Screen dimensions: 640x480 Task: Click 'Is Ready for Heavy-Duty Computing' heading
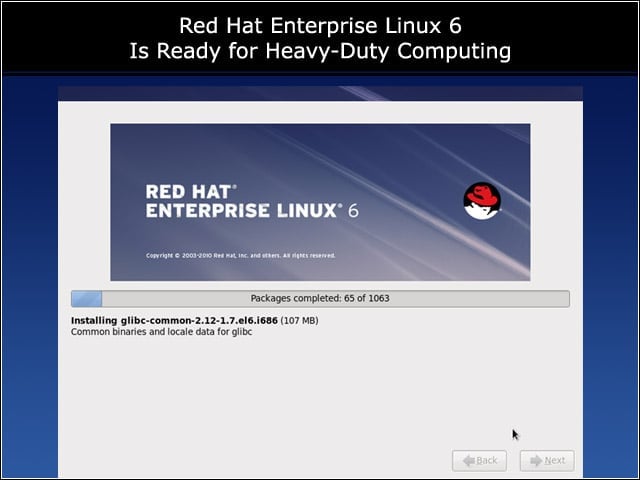coord(320,51)
